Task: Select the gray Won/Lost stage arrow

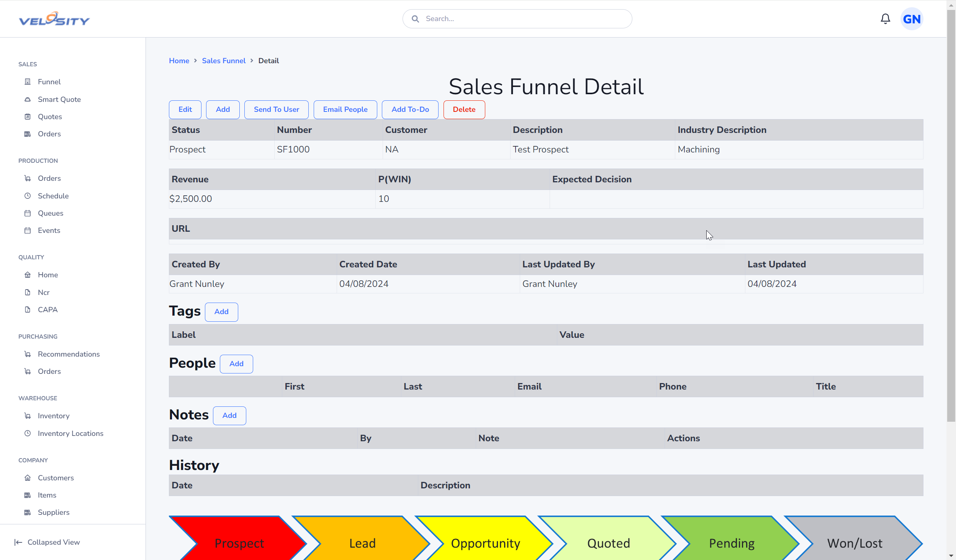Action: click(855, 543)
